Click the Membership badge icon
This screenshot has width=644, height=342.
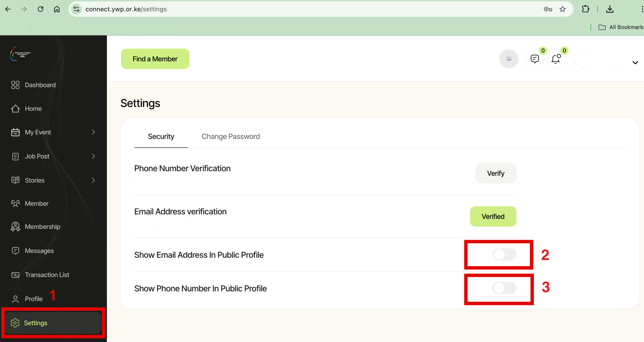[15, 227]
